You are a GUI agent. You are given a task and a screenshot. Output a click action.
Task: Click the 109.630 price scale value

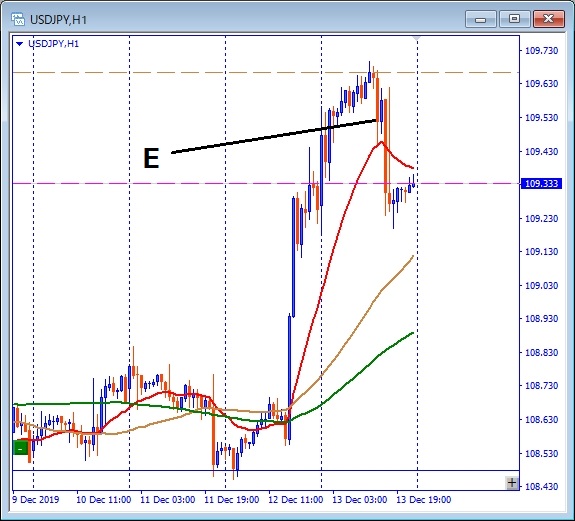tap(542, 84)
